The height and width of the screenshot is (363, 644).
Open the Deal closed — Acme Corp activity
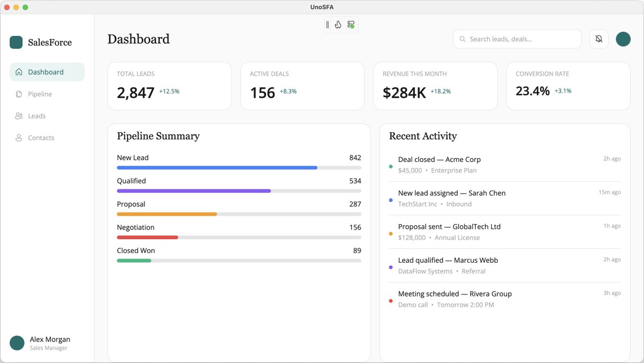click(x=505, y=165)
